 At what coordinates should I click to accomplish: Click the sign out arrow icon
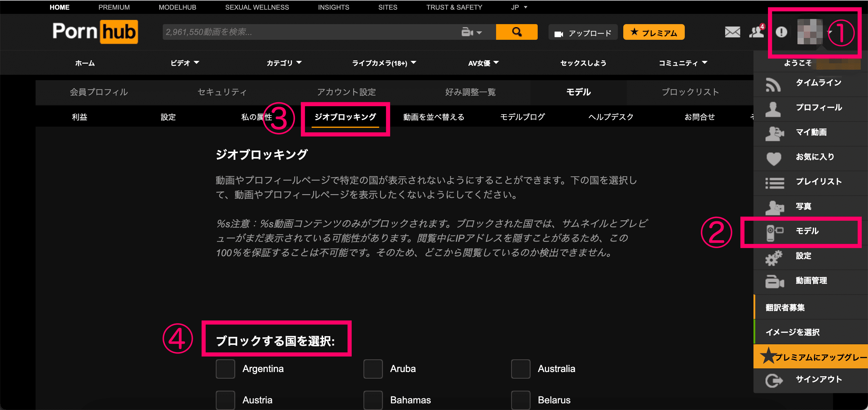(774, 381)
